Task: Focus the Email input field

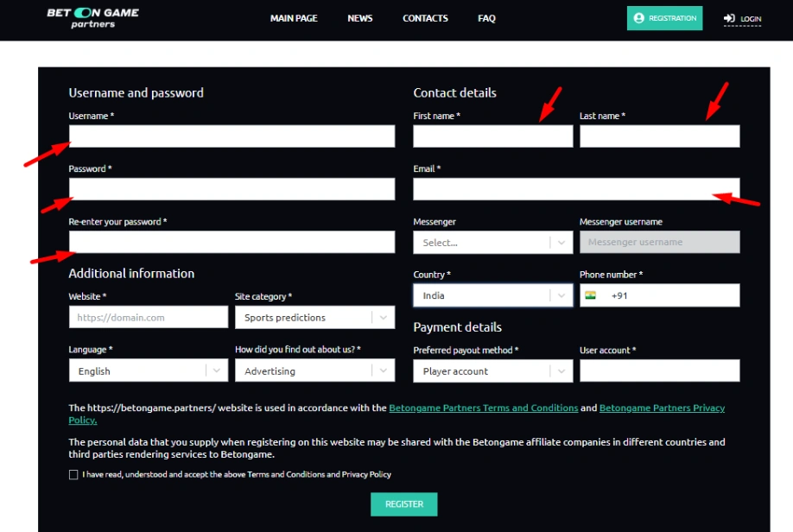Action: pos(576,189)
